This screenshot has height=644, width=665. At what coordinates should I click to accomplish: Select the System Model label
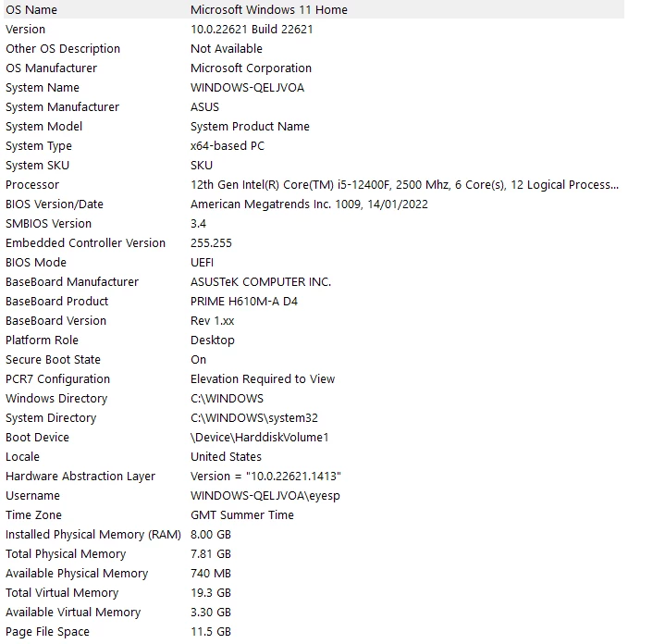44,127
